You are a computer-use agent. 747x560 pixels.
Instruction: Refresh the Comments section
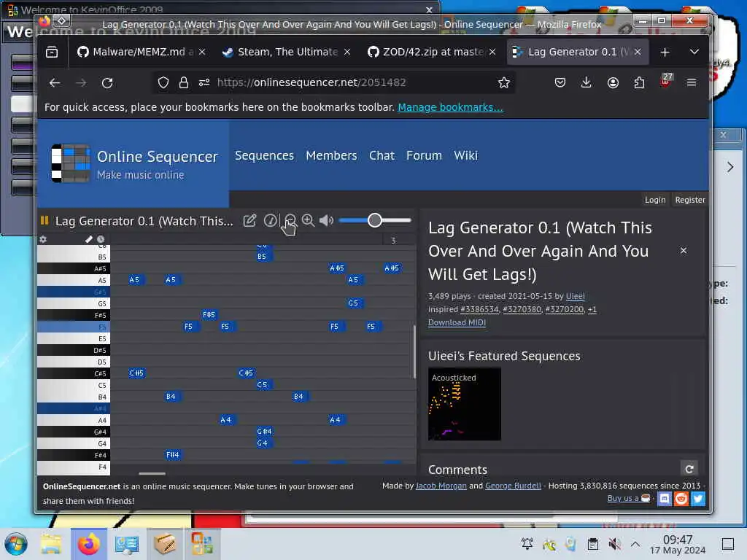(x=689, y=469)
